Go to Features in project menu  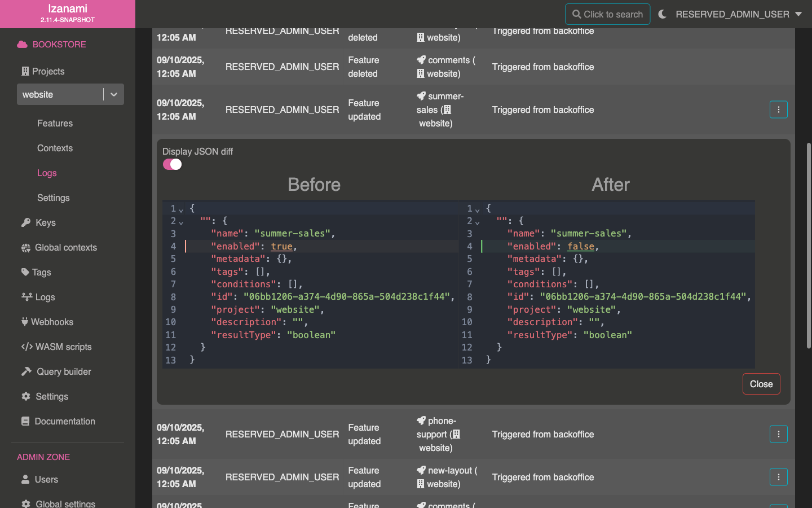[x=55, y=123]
